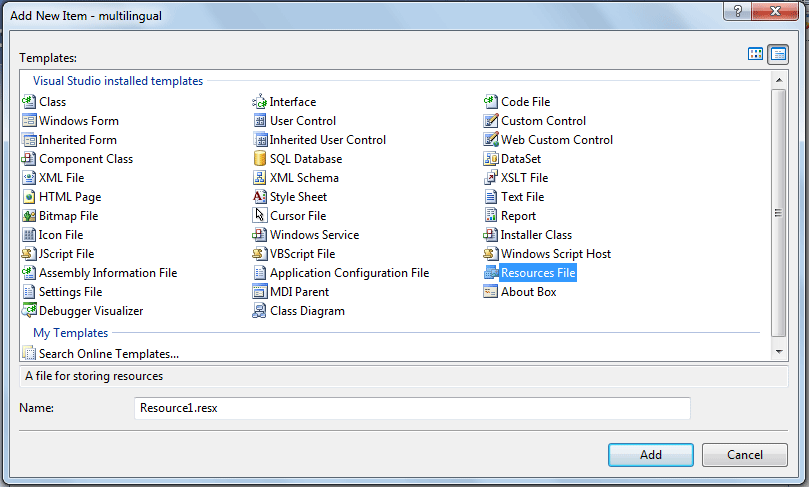Click the Cancel button

pyautogui.click(x=745, y=454)
